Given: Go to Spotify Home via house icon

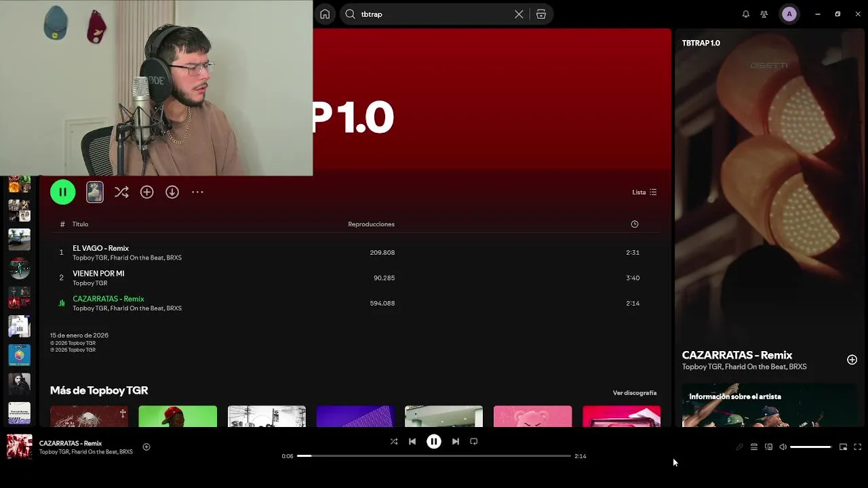Looking at the screenshot, I should point(325,14).
